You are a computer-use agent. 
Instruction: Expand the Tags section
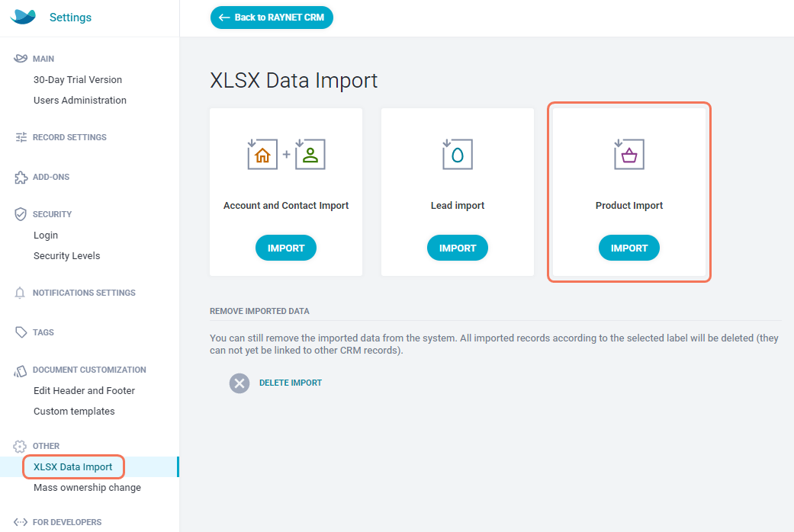[x=43, y=332]
